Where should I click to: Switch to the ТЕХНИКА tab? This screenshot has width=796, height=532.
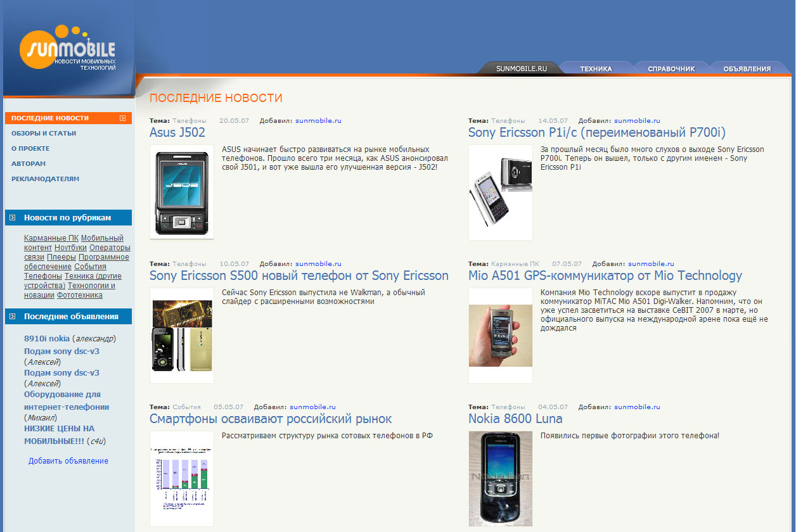point(596,68)
